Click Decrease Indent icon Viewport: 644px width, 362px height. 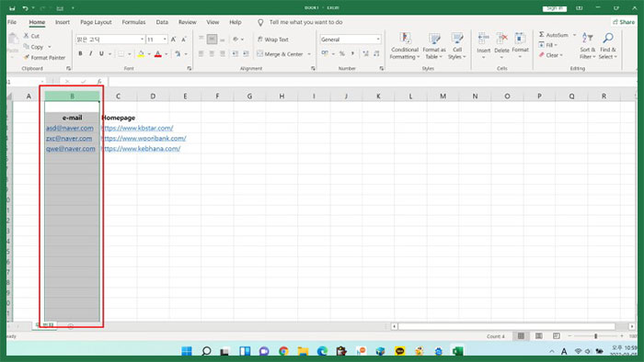[235, 53]
